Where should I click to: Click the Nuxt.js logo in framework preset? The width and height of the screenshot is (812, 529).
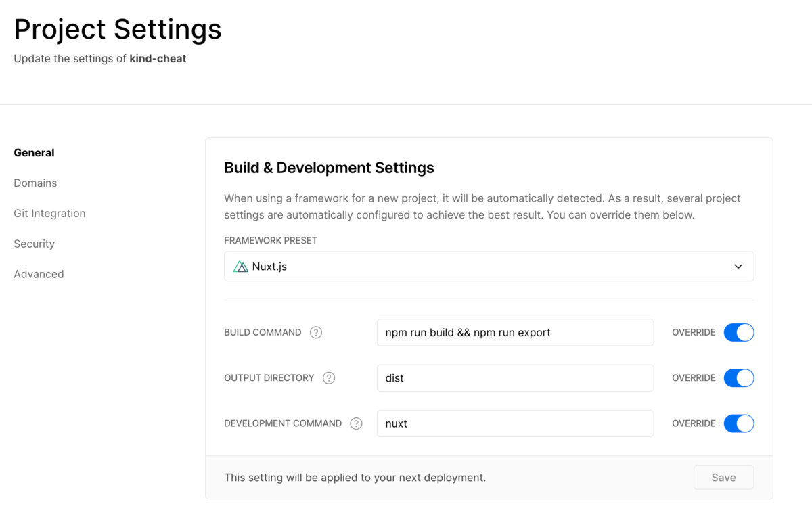pos(240,267)
